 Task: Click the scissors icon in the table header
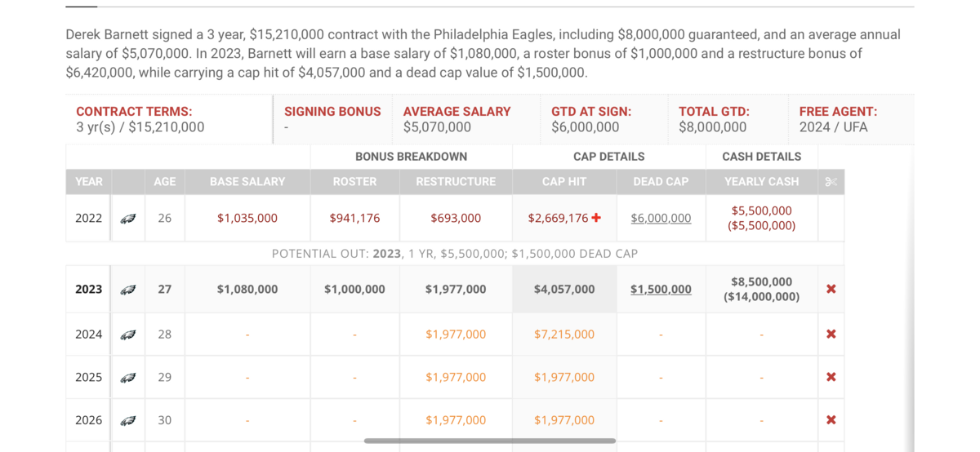831,182
